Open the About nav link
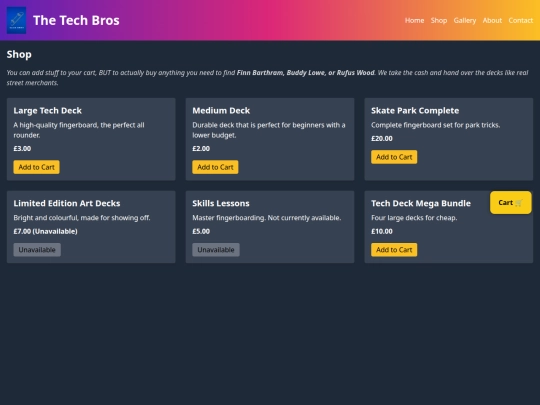The height and width of the screenshot is (405, 540). point(492,20)
